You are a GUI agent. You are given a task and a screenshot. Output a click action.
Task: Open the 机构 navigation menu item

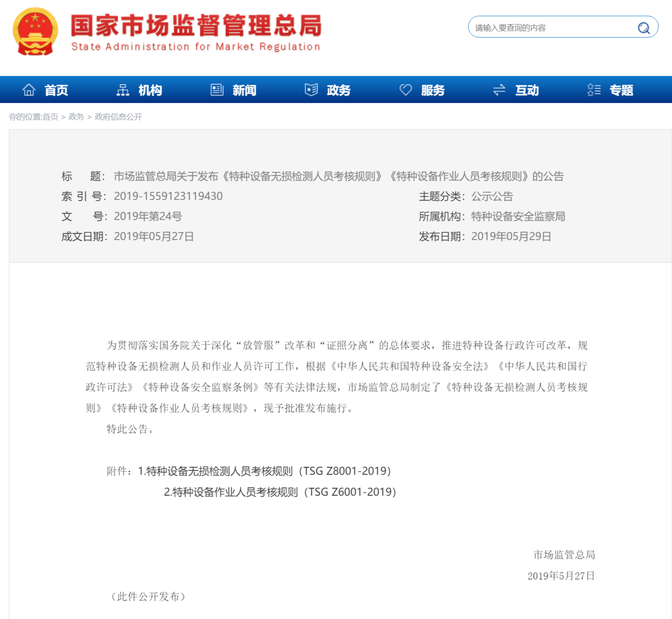point(150,90)
